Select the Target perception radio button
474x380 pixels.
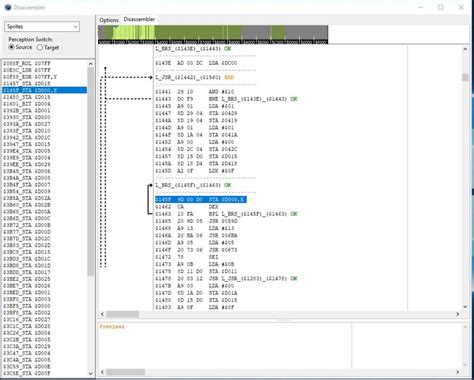pyautogui.click(x=40, y=47)
